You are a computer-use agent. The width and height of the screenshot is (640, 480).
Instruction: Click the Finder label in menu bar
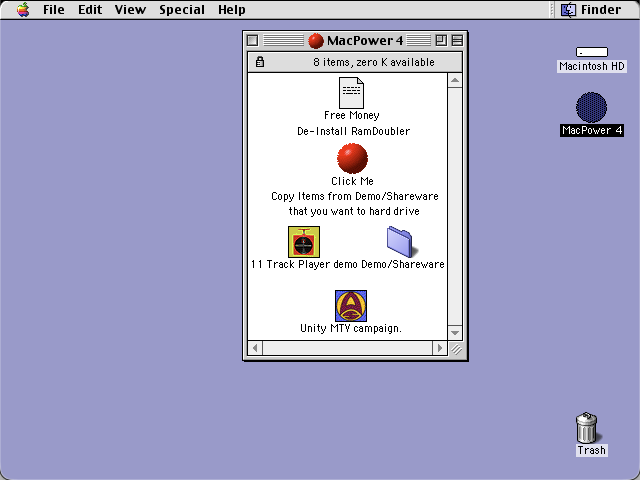[x=601, y=9]
